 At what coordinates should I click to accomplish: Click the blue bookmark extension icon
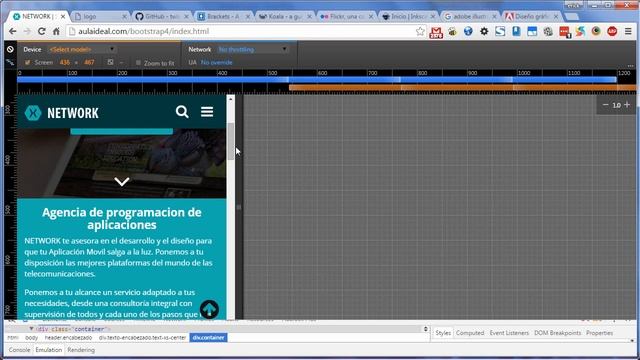[516, 31]
